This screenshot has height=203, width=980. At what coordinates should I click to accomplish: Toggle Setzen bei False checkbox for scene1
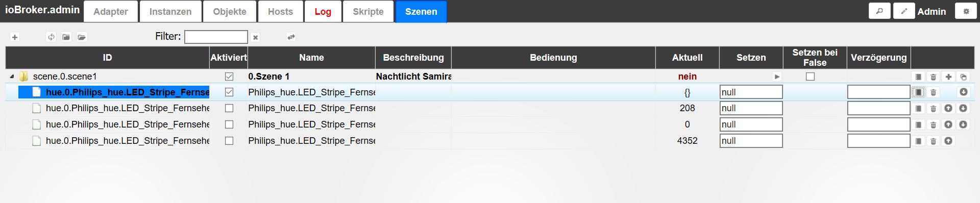click(x=810, y=77)
